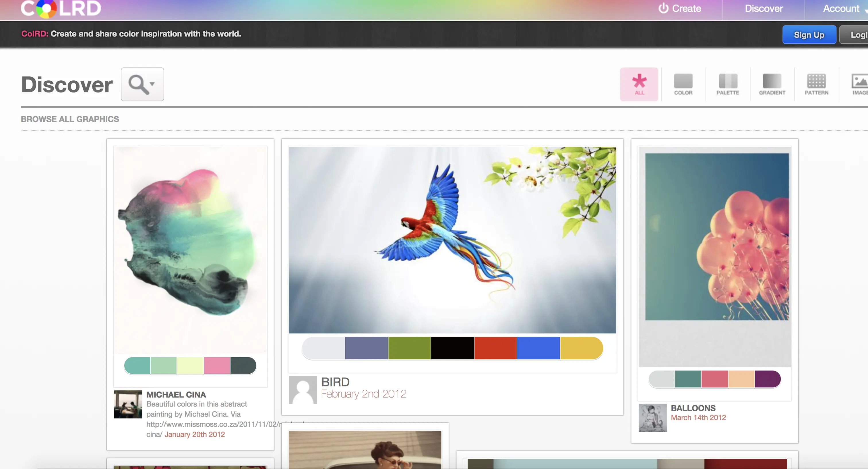Image resolution: width=868 pixels, height=469 pixels.
Task: Filter graphics by Palette type
Action: [727, 84]
